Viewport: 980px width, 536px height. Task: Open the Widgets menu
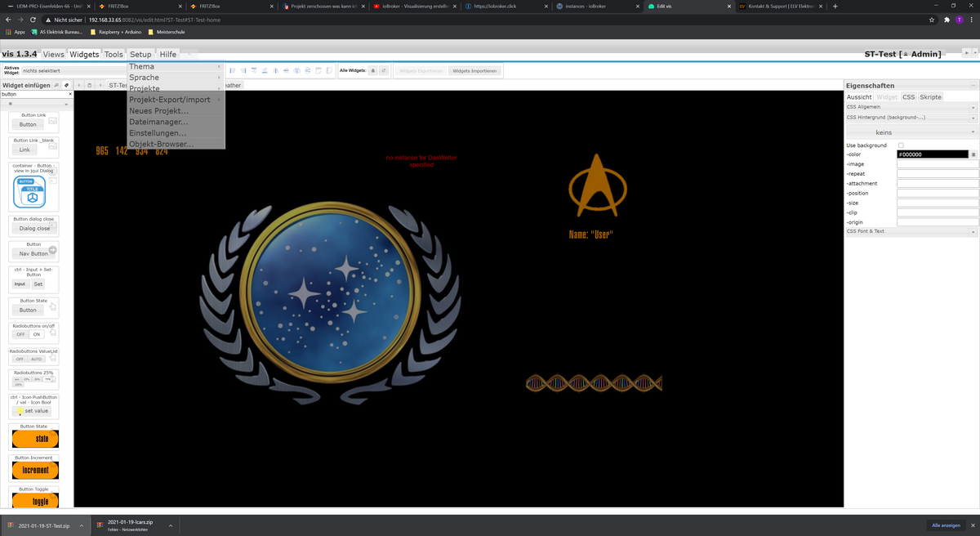click(84, 54)
